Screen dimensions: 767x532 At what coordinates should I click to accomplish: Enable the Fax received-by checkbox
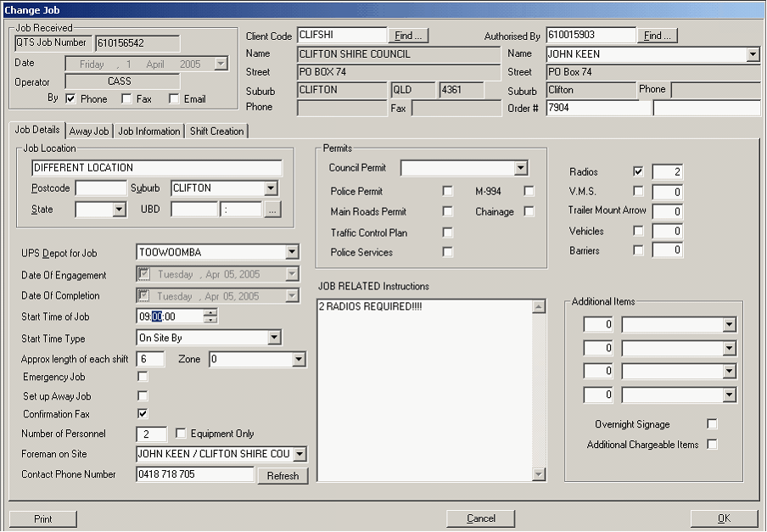click(x=126, y=99)
